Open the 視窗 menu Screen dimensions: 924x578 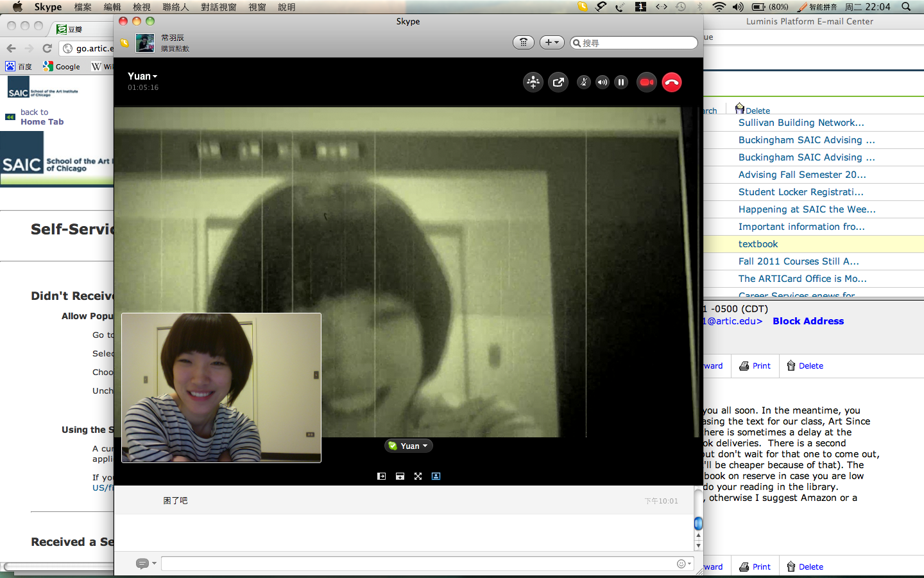(257, 7)
